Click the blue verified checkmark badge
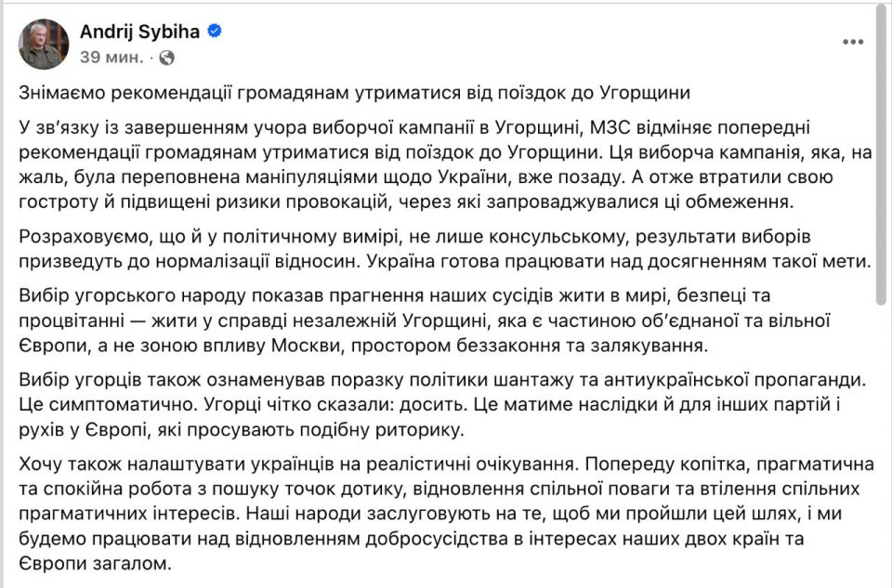The width and height of the screenshot is (892, 588). tap(216, 29)
